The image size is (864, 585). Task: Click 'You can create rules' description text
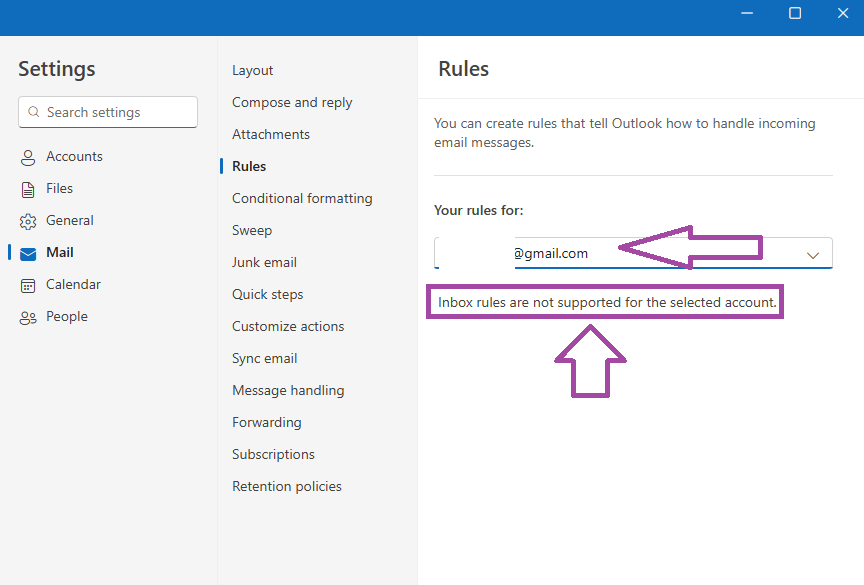625,133
